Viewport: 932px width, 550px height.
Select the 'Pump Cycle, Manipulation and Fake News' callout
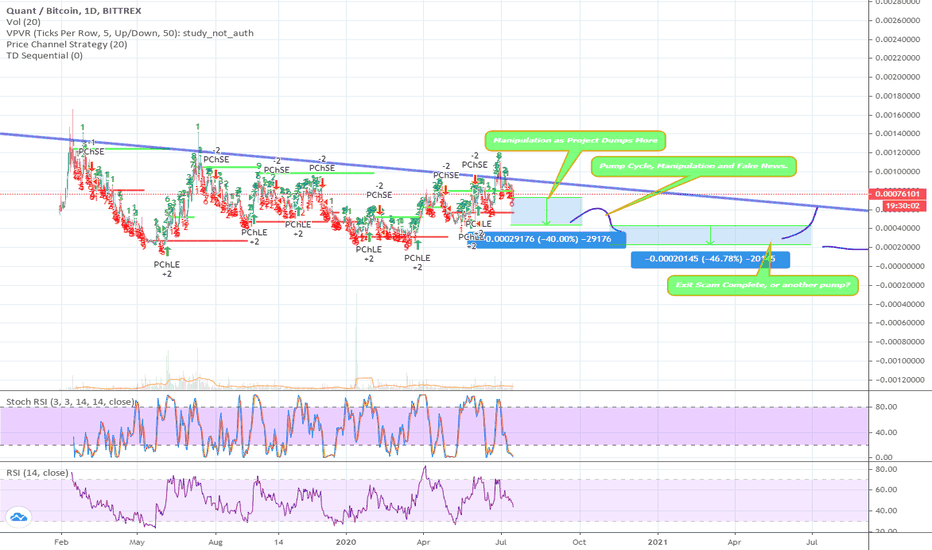pos(694,166)
